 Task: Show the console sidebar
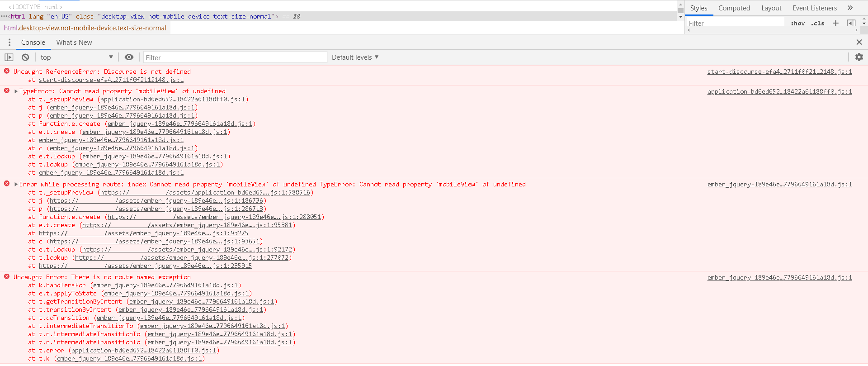tap(9, 57)
